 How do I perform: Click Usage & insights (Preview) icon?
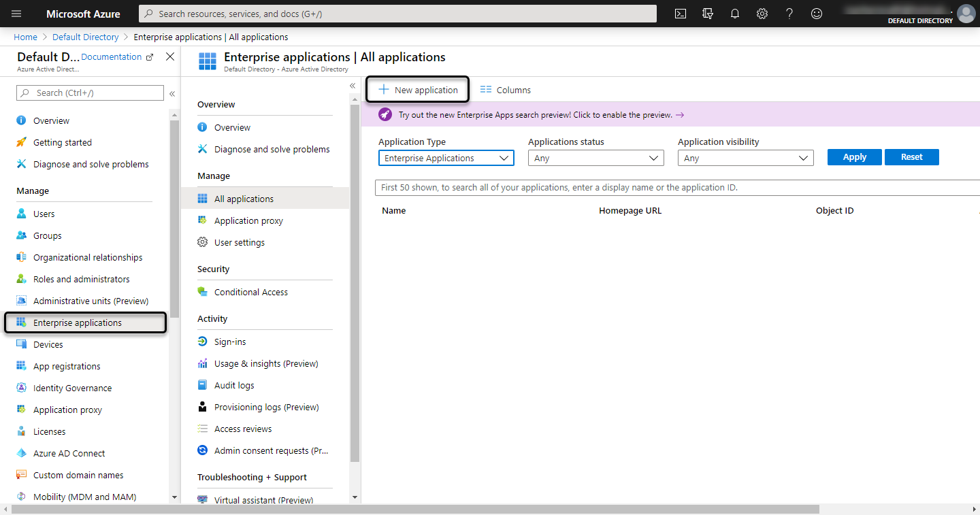(202, 363)
